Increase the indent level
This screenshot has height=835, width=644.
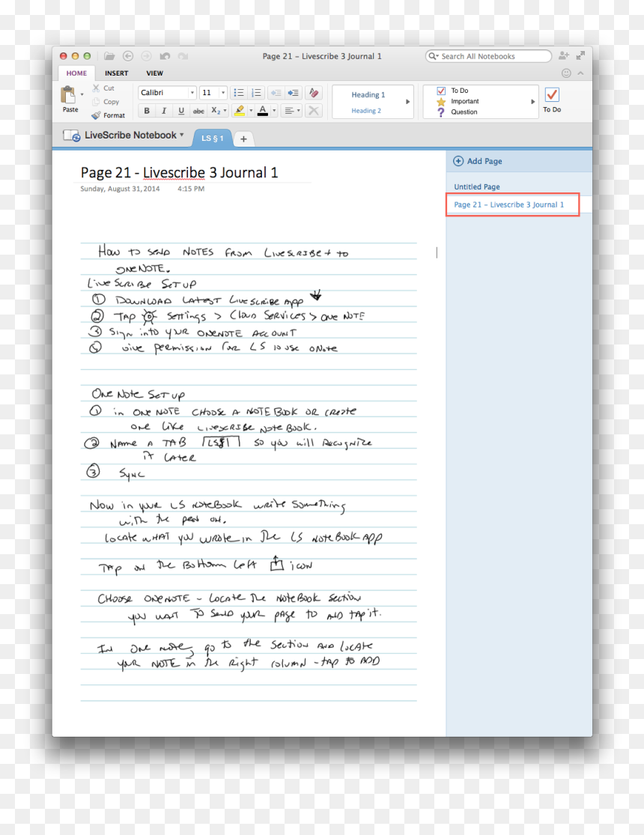pos(293,93)
